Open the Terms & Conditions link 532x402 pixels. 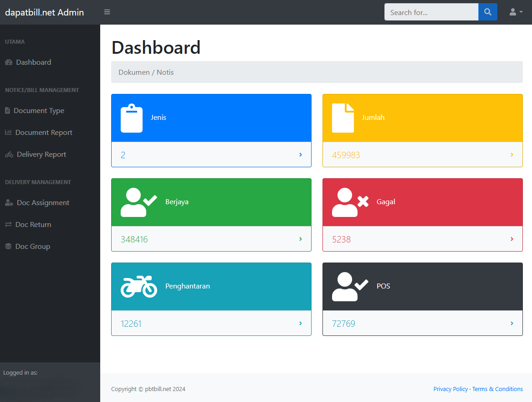pos(497,389)
